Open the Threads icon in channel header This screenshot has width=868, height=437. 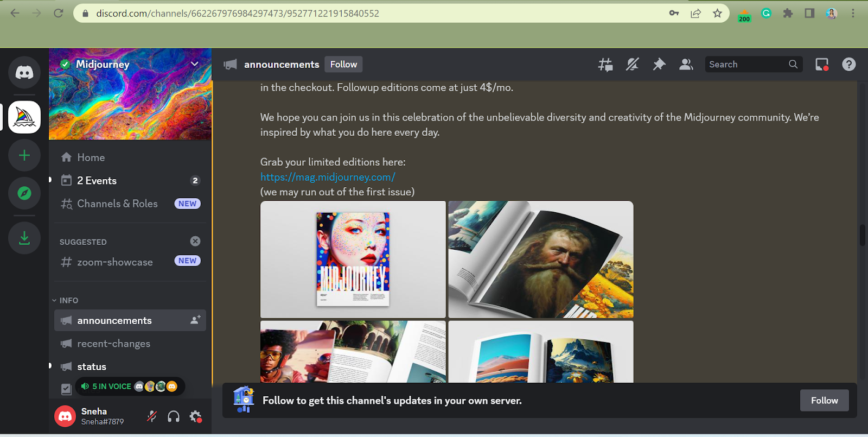605,65
